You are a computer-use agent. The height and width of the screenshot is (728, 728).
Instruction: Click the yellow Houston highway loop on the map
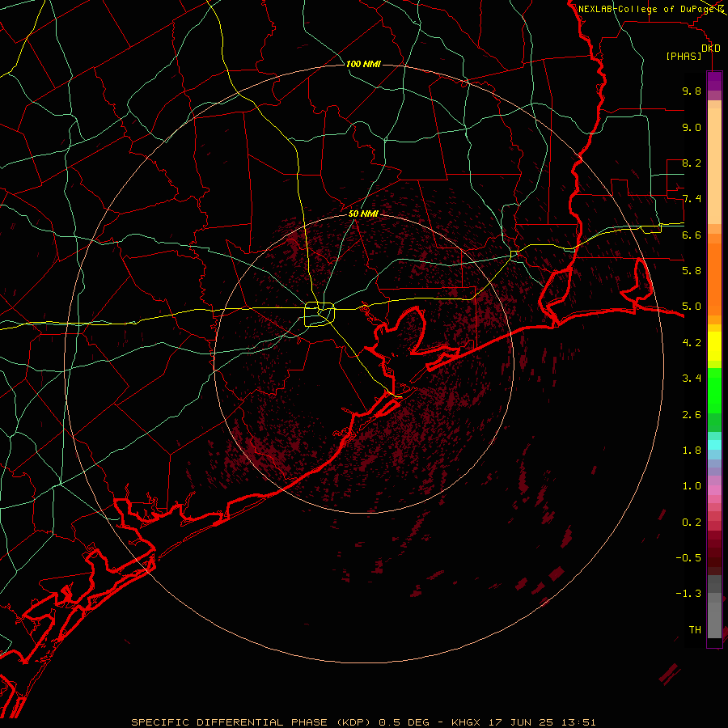coord(320,315)
